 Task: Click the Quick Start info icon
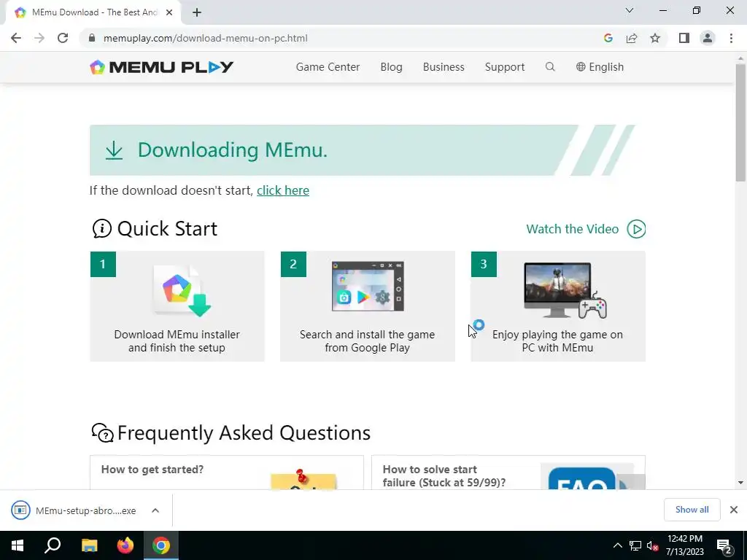(x=101, y=229)
